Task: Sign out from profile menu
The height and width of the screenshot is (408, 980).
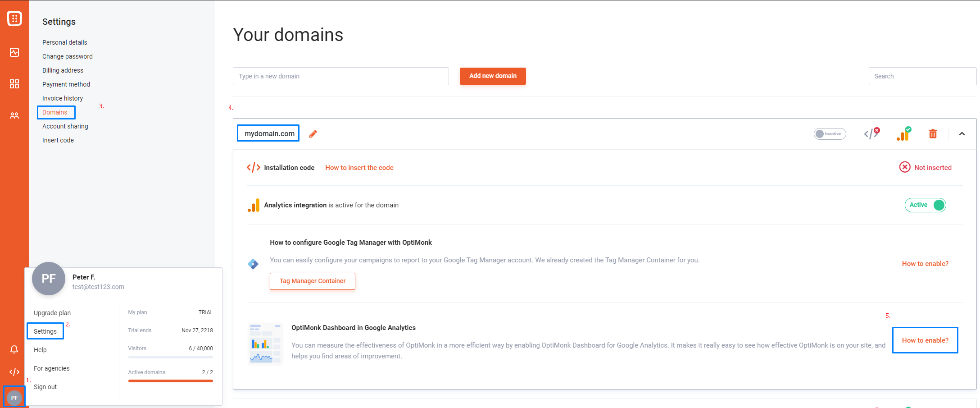Action: click(x=45, y=387)
